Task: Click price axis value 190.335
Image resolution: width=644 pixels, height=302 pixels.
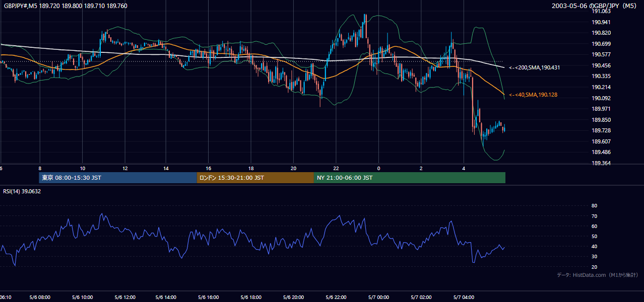Action: [x=601, y=76]
